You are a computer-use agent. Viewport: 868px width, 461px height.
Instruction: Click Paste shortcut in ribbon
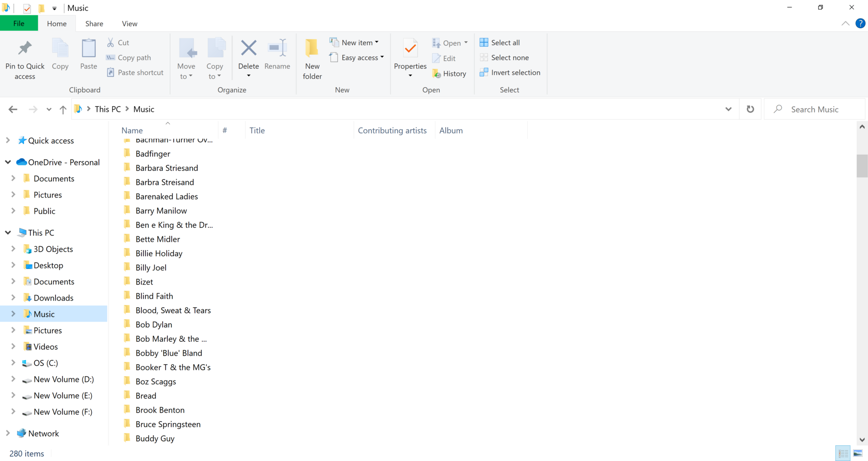point(135,72)
